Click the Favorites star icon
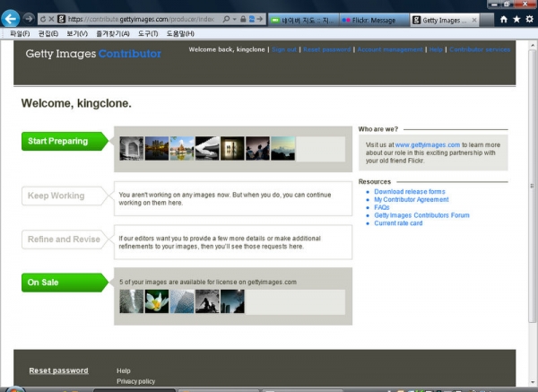This screenshot has height=392, width=538. (x=516, y=18)
